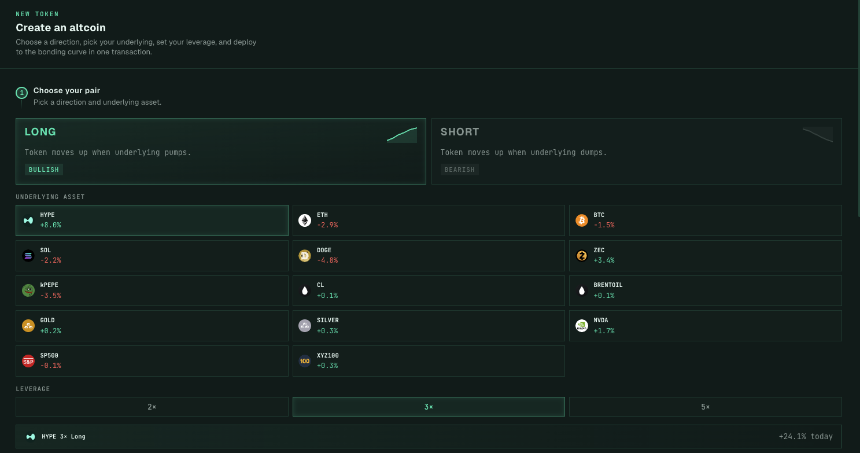Click the NVDA logo icon
Viewport: 860px width, 453px height.
581,326
